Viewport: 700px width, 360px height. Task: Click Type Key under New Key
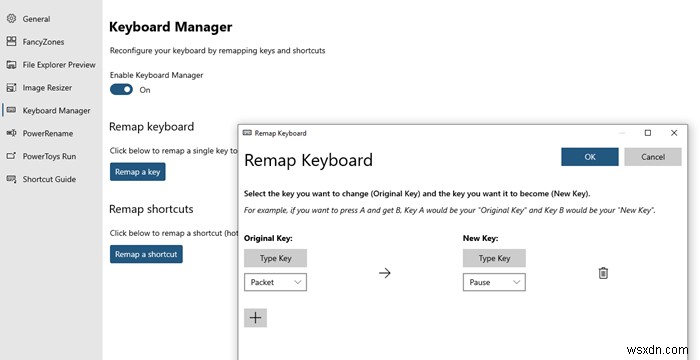tap(494, 258)
